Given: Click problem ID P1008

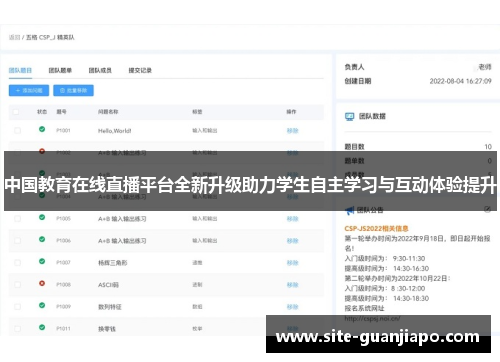Looking at the screenshot, I should (63, 285).
